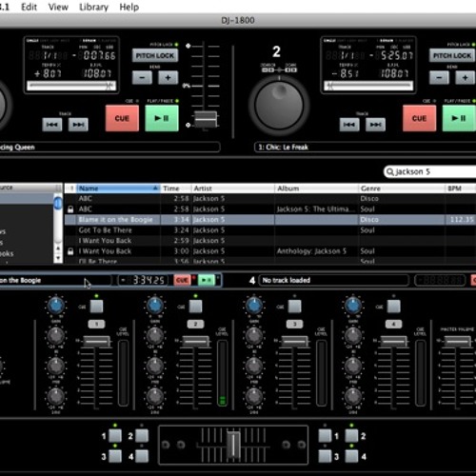476x476 pixels.
Task: Click deck 4's No track loaded field
Action: (x=334, y=280)
